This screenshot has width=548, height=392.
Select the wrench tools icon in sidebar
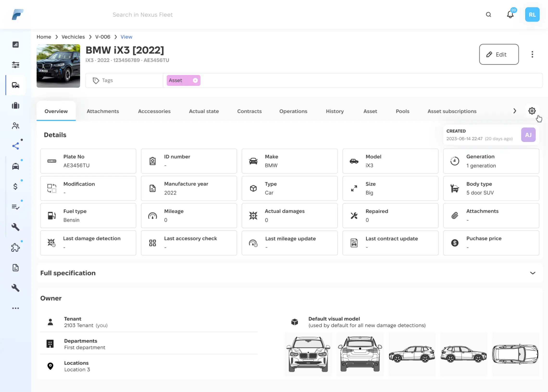pyautogui.click(x=15, y=227)
